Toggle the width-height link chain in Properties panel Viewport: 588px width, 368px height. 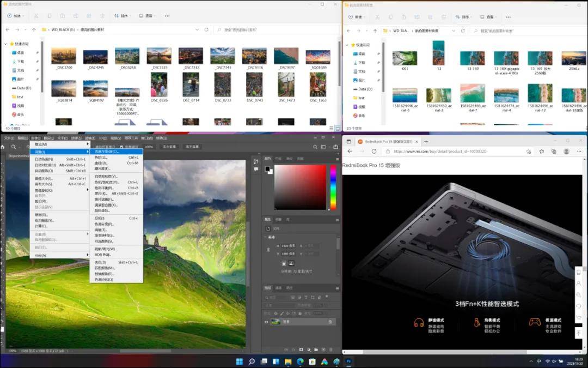[x=268, y=249]
